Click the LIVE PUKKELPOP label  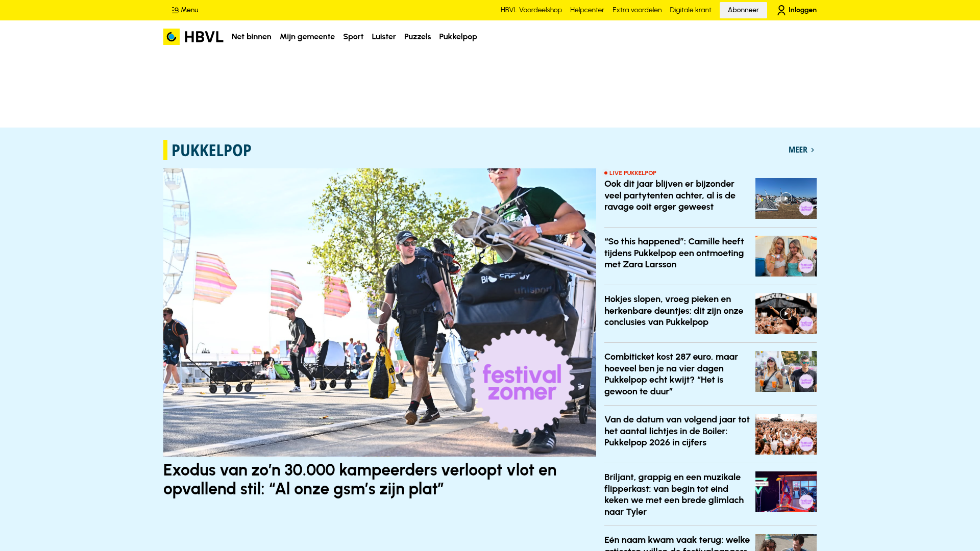[632, 173]
